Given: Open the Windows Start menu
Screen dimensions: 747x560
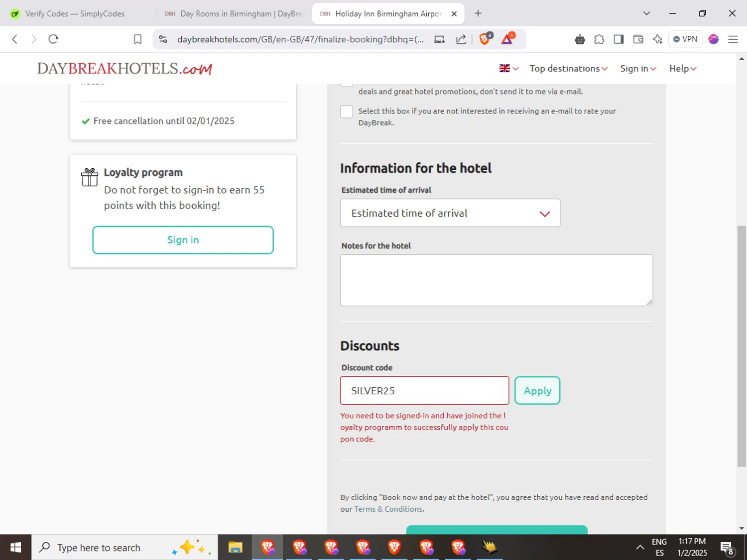Looking at the screenshot, I should pos(15,548).
